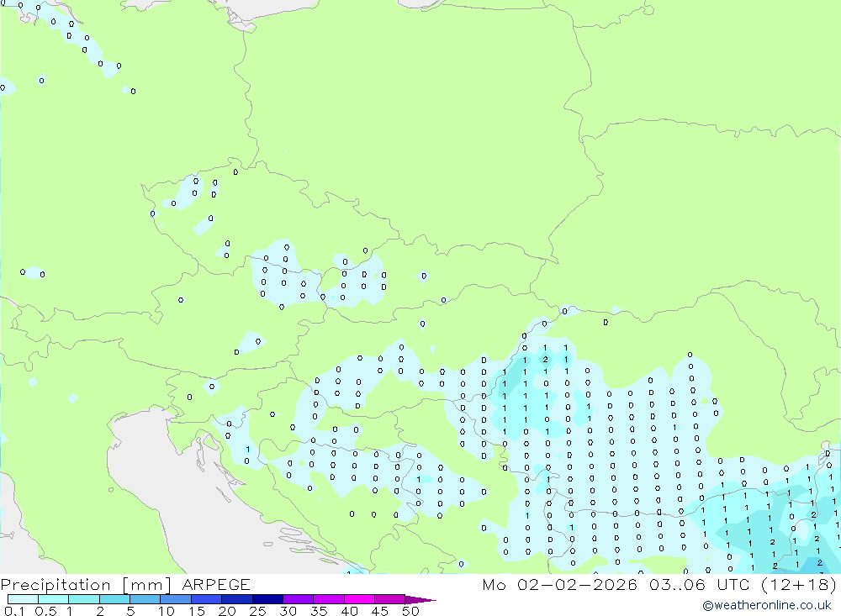Screen dimensions: 841x616
Task: Click the '50' legend scale label
Action: [x=410, y=611]
